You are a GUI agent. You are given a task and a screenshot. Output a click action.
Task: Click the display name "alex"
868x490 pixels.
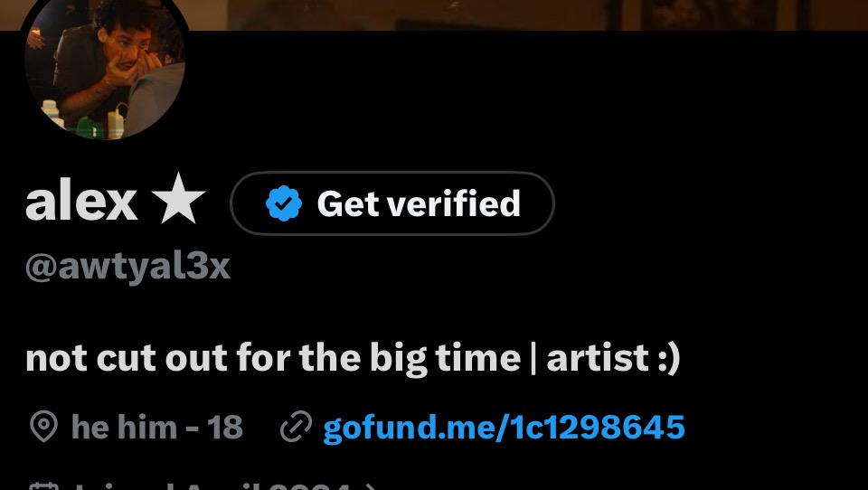click(81, 201)
